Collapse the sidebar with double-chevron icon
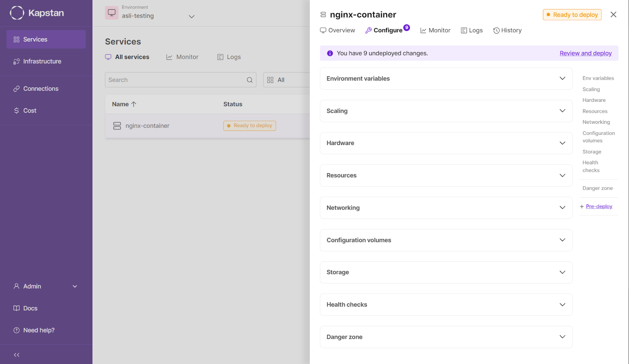Viewport: 629px width, 364px height. coord(17,355)
